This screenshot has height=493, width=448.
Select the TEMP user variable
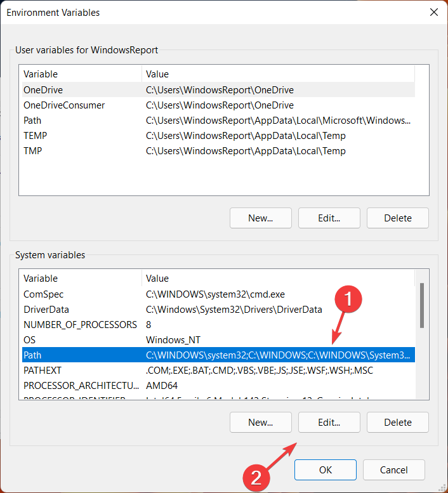[x=36, y=136]
